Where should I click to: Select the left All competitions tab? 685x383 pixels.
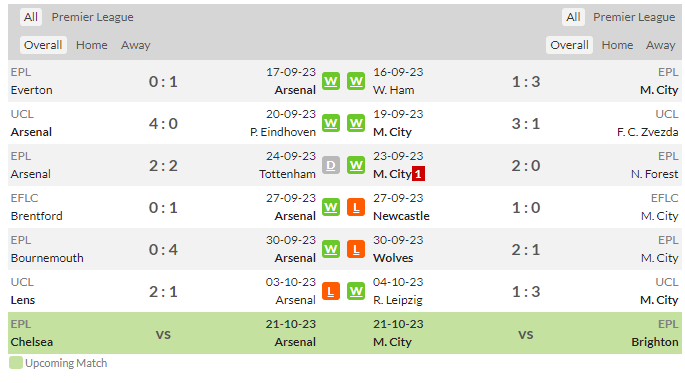tap(31, 17)
